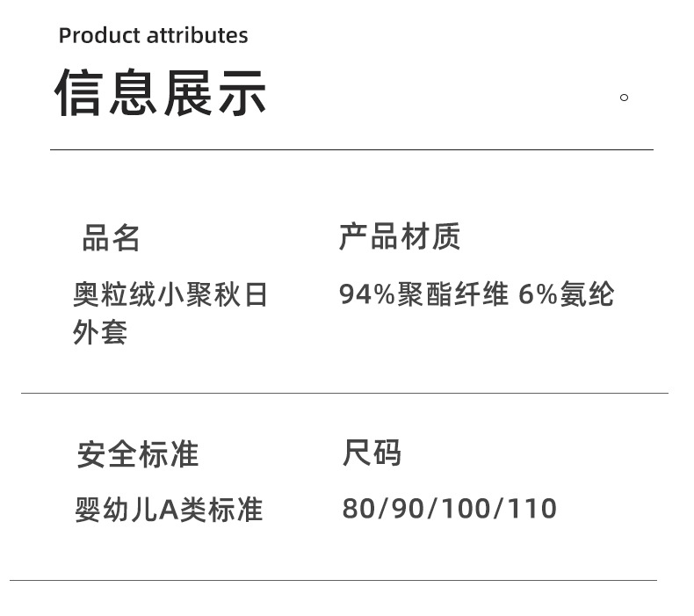Viewport: 694px width, 616px height.
Task: Click the divider line below 信息展示 heading
Action: point(351,150)
